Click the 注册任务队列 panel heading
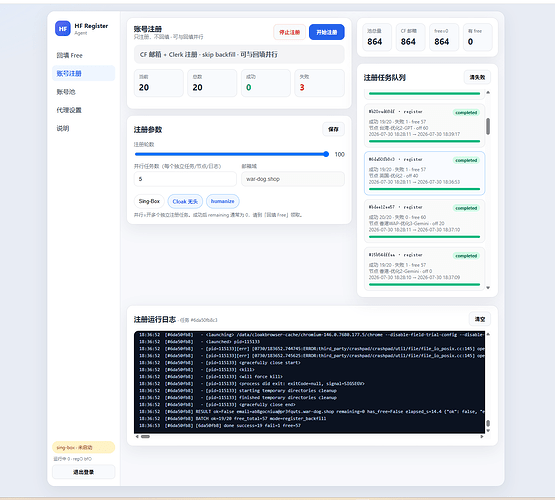This screenshot has height=500, width=555. (x=384, y=77)
